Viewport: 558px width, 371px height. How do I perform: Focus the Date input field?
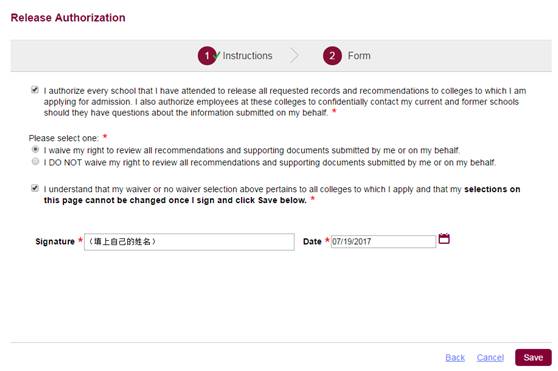(383, 242)
